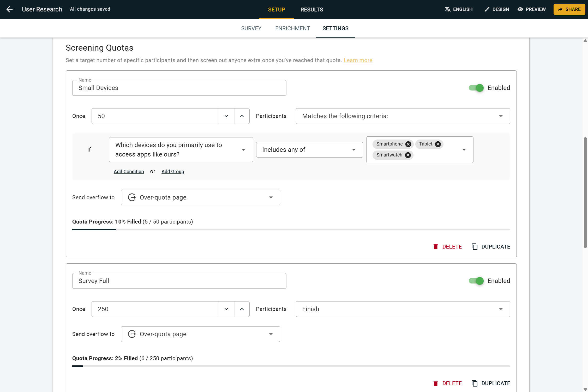
Task: Click the quota value 250 field
Action: (x=155, y=309)
